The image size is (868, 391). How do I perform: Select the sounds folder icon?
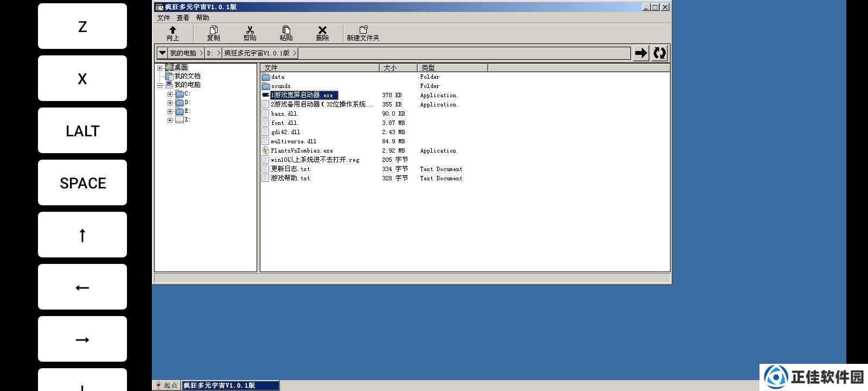pos(266,86)
